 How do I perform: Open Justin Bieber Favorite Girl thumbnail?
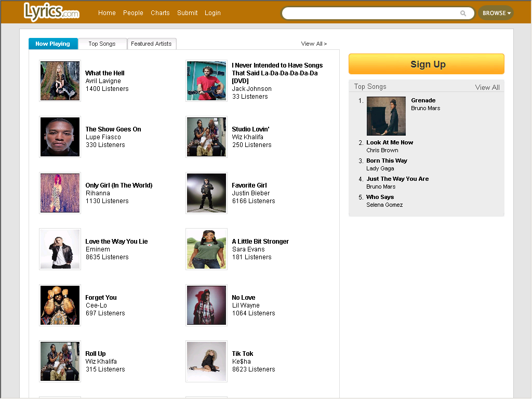coord(206,193)
